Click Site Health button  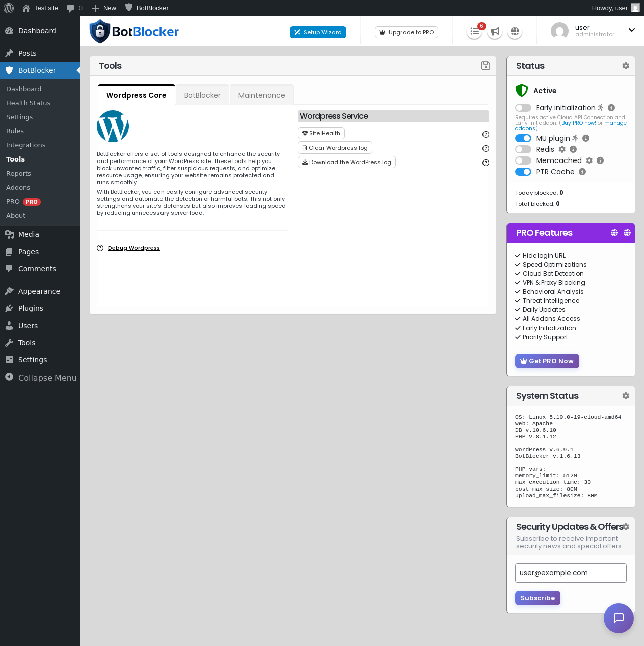(x=321, y=133)
